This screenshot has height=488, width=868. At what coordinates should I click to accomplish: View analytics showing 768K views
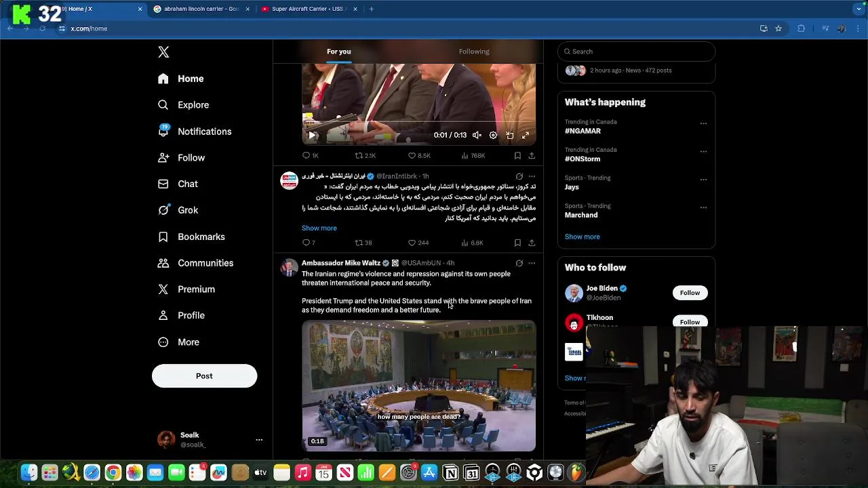click(x=473, y=156)
